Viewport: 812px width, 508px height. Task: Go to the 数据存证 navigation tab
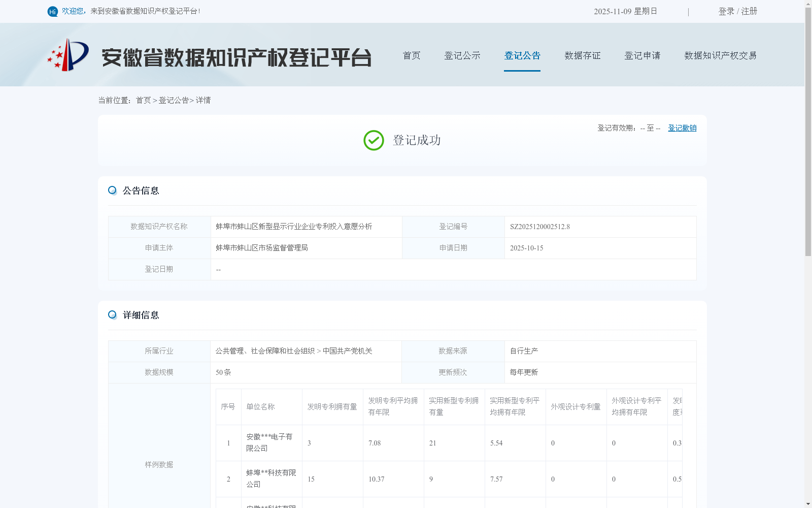583,55
